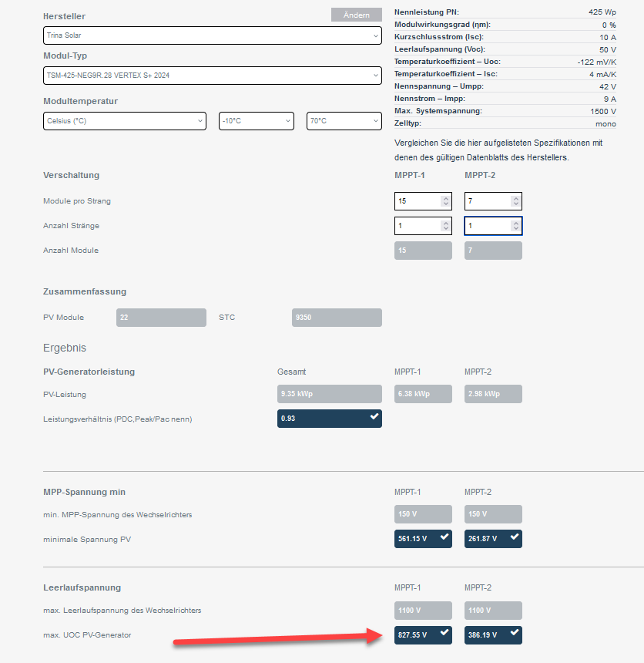The image size is (644, 663).
Task: Click MPPT-1 Anzahl Stränge input field
Action: coord(416,226)
